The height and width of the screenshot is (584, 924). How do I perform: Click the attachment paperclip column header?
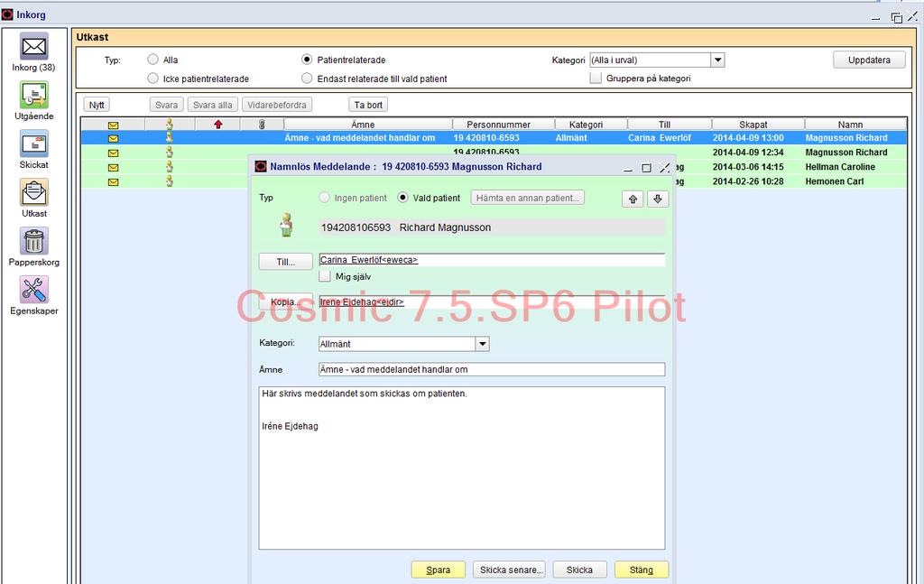[262, 125]
